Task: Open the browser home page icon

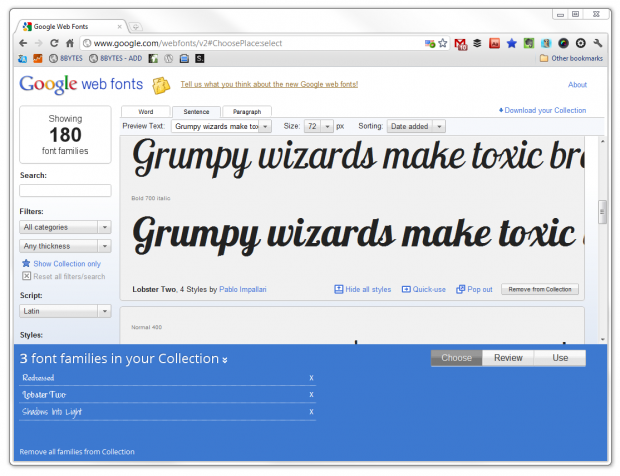Action: coord(70,43)
